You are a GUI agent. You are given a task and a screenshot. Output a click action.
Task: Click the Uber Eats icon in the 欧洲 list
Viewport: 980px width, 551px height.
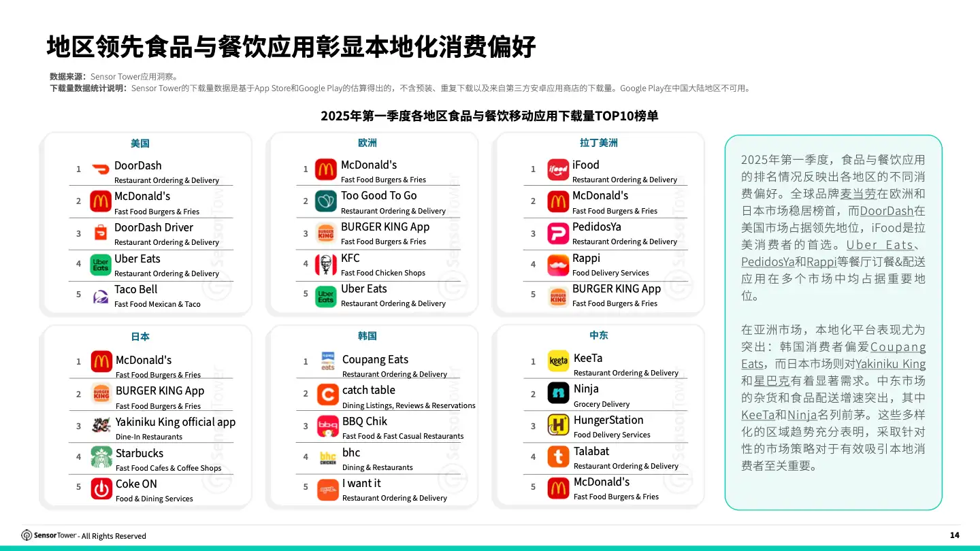(326, 295)
